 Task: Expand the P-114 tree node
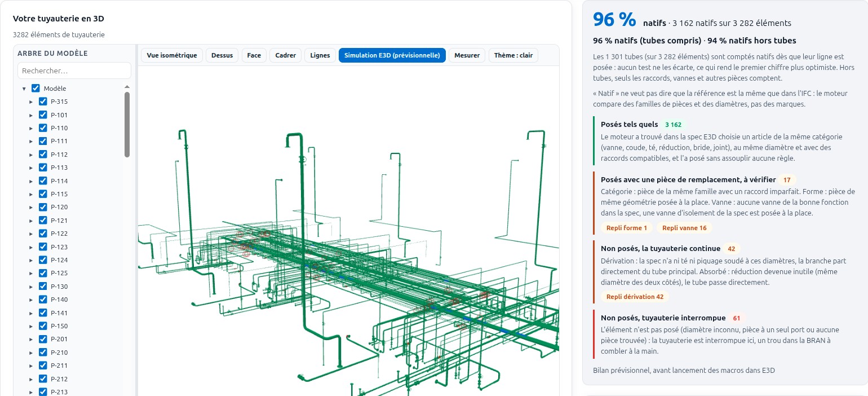(x=31, y=181)
